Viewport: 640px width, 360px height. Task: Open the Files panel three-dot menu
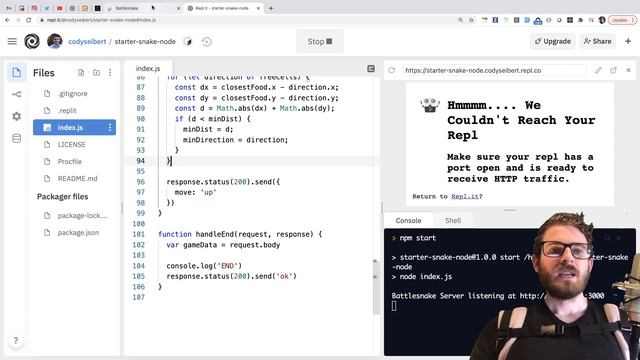110,73
